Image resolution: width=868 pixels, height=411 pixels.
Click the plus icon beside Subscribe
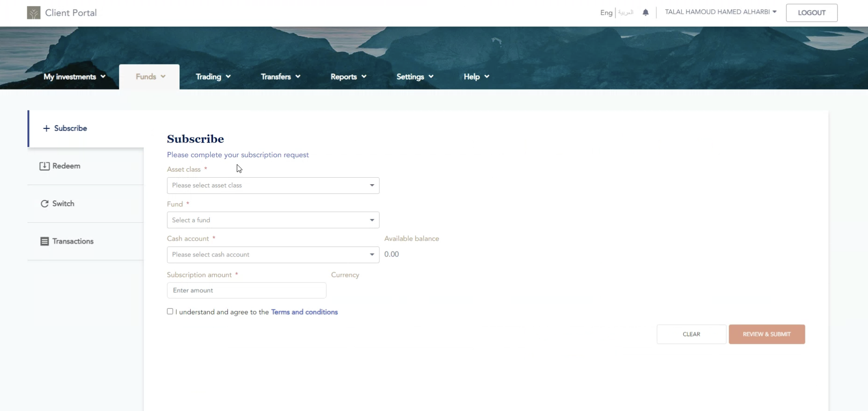click(46, 128)
